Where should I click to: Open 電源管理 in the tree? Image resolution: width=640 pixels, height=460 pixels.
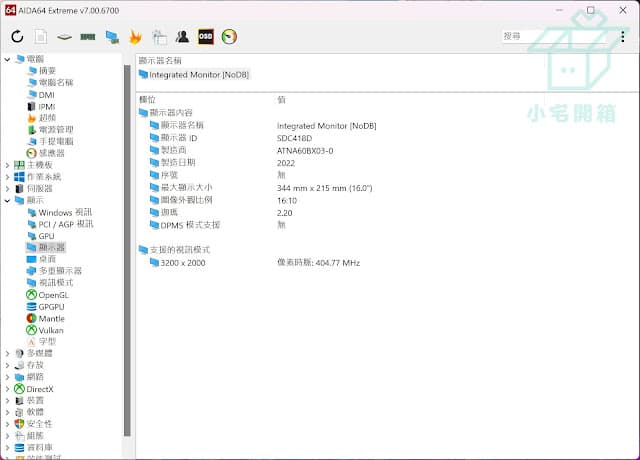[x=50, y=130]
